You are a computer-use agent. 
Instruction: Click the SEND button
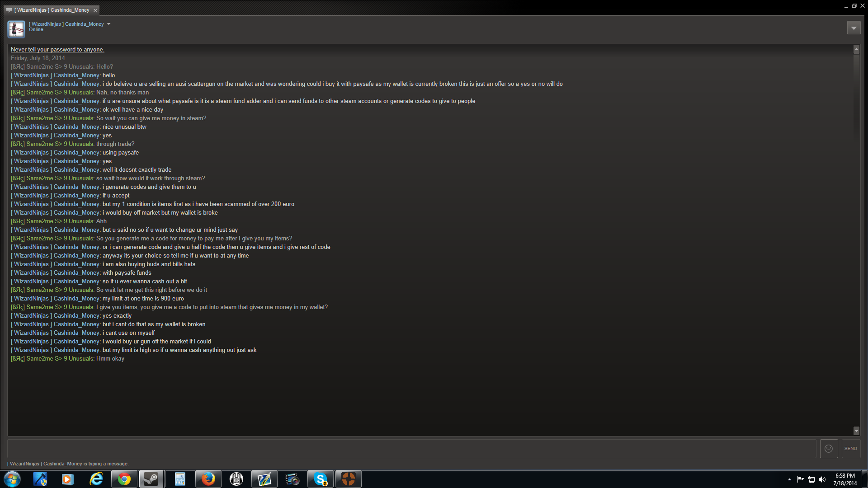click(x=850, y=449)
